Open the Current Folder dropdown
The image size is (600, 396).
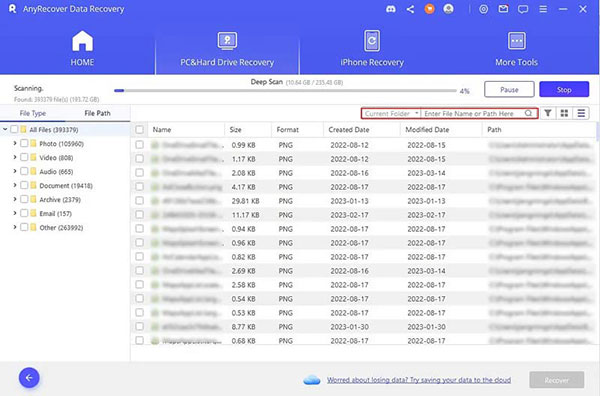pos(391,113)
